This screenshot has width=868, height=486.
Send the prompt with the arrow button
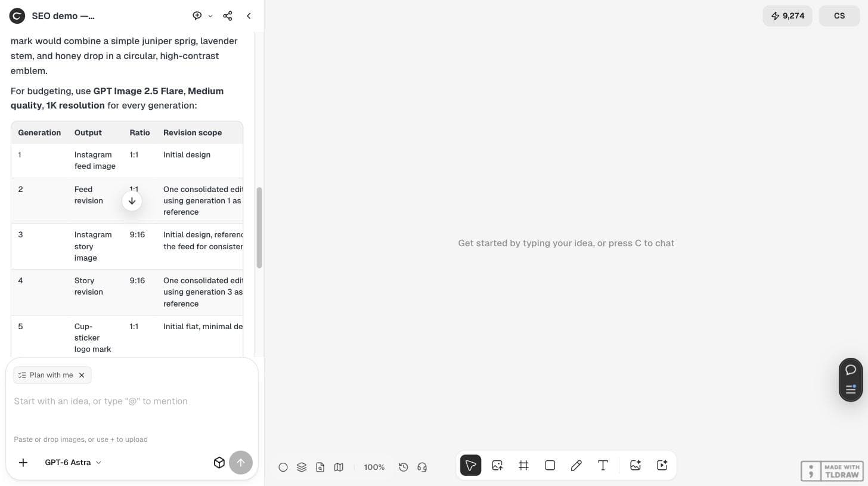(x=241, y=462)
